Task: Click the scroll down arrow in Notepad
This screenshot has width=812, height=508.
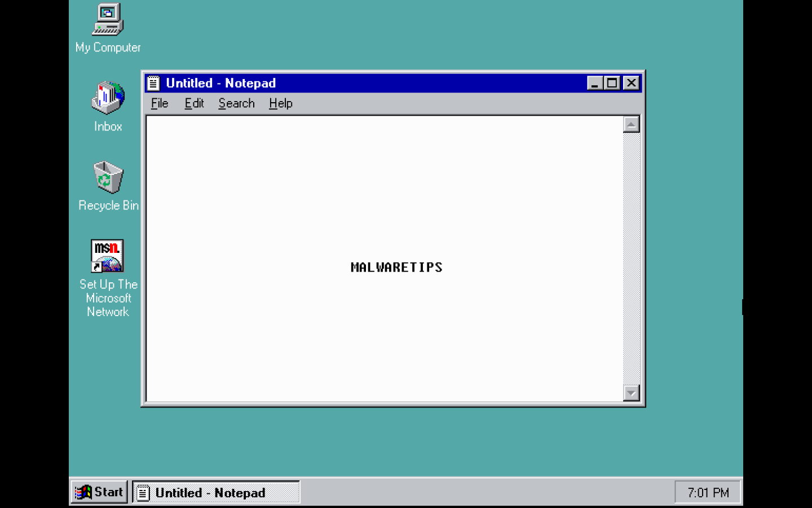Action: click(x=631, y=393)
